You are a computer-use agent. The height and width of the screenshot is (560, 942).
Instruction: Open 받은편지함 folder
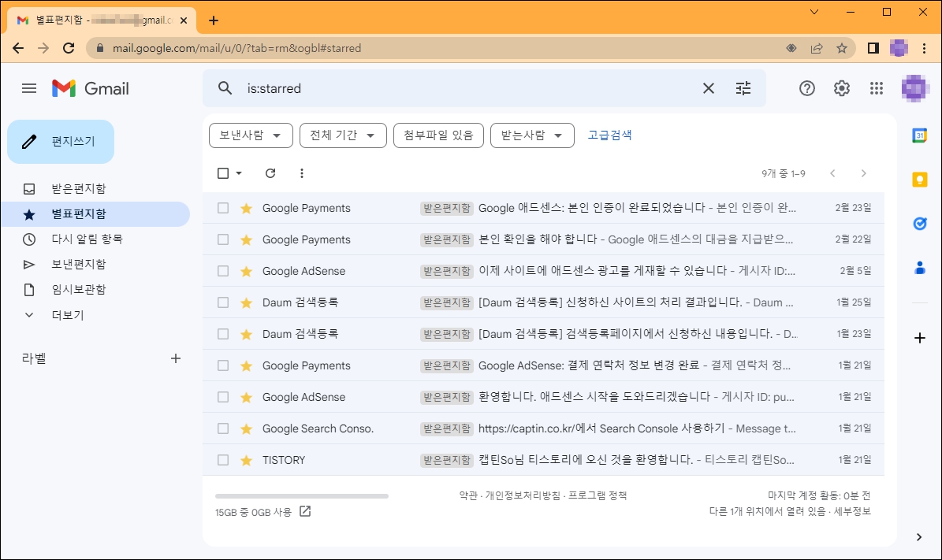(78, 188)
